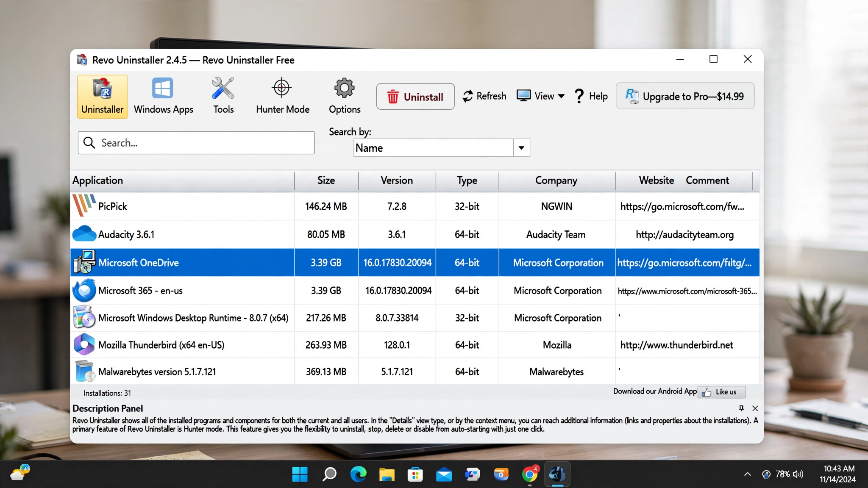868x488 pixels.
Task: Select Mozilla Thunderbird (x64 en-US) name
Action: (161, 345)
